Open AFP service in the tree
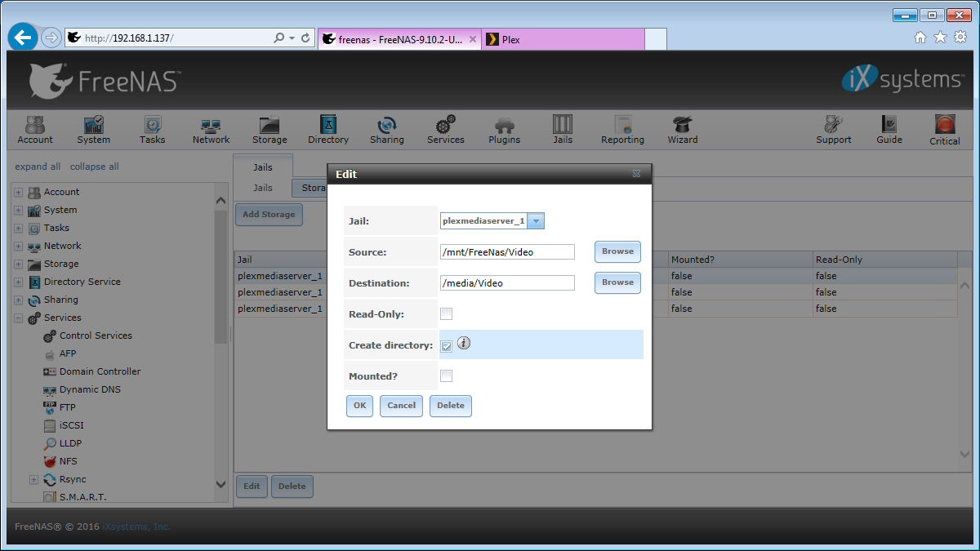This screenshot has width=980, height=551. 68,353
